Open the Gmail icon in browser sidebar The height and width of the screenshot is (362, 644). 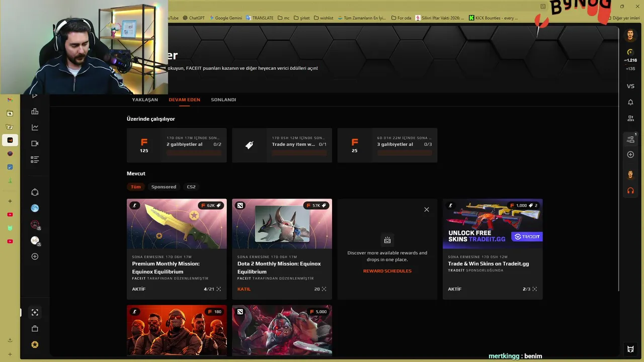pyautogui.click(x=10, y=100)
